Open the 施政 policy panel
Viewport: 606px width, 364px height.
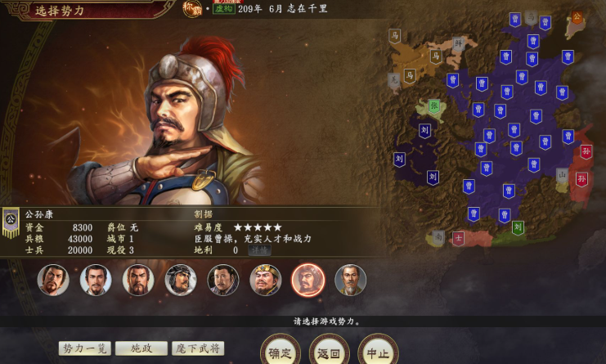[141, 348]
